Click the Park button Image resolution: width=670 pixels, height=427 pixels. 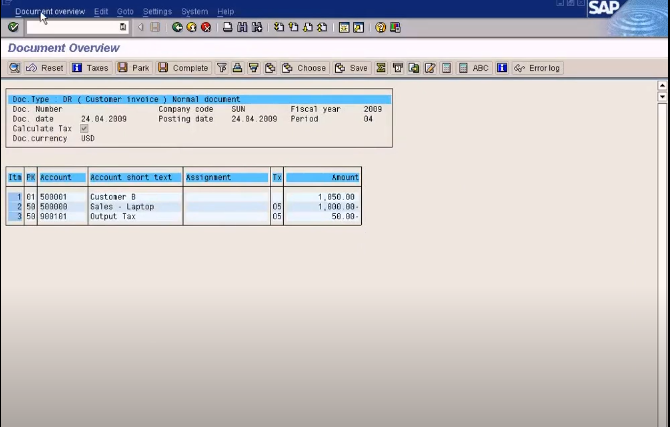tap(134, 68)
